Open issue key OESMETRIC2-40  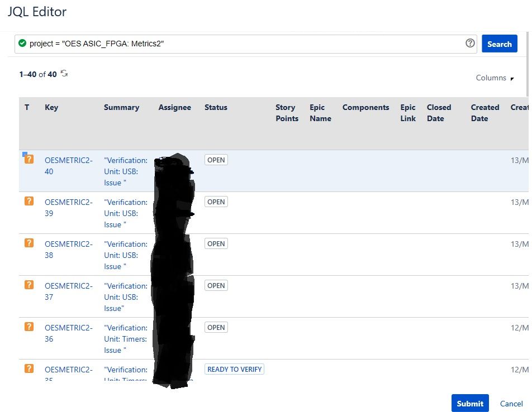(x=69, y=166)
